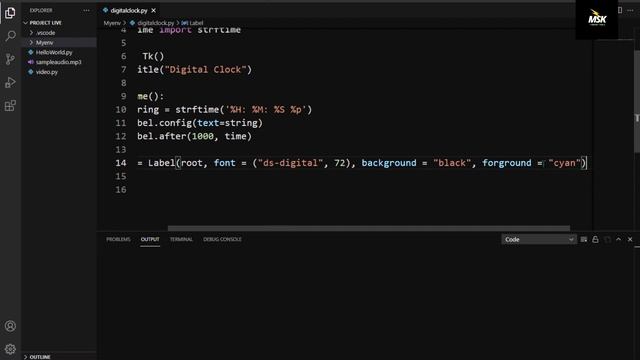
Task: Open sampleaudio.mp3 from the explorer
Action: point(58,62)
